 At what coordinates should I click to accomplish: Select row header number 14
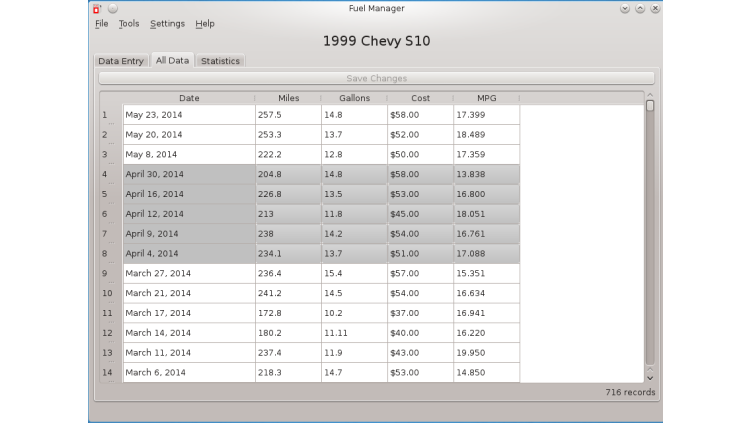pyautogui.click(x=111, y=373)
